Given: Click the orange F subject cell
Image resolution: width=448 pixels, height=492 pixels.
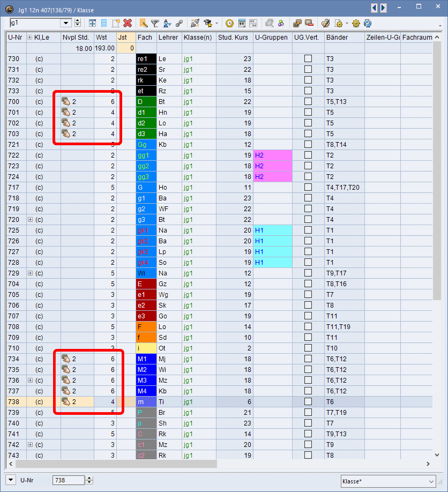Looking at the screenshot, I should pos(146,327).
